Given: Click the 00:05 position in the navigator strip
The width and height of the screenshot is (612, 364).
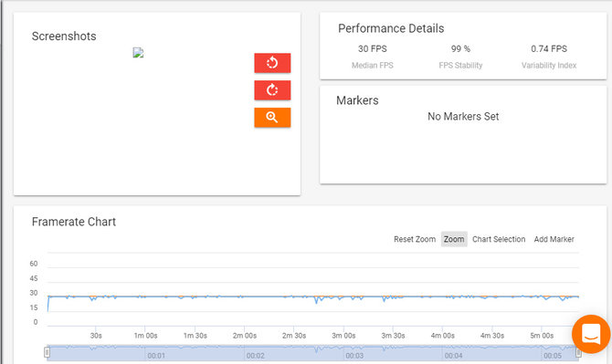Looking at the screenshot, I should pyautogui.click(x=553, y=356).
